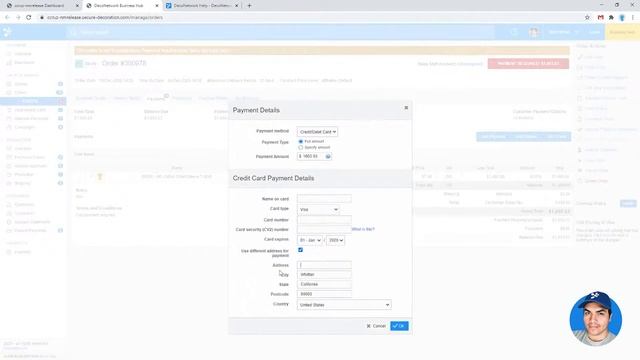Open the 'What is this?' CVV link
The height and width of the screenshot is (360, 640).
tap(363, 229)
